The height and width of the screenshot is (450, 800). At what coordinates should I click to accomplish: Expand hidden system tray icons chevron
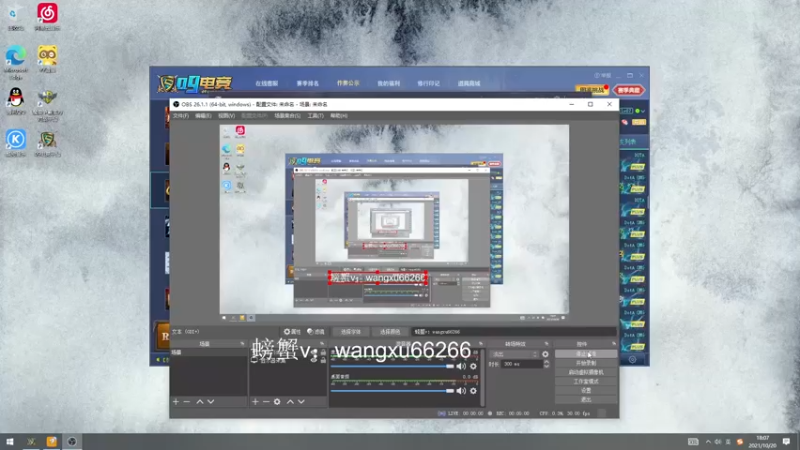point(708,442)
